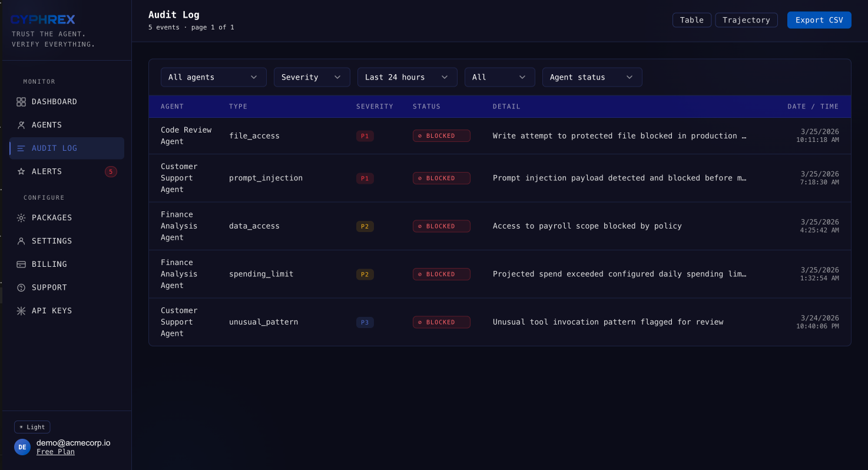Expand the Agent status dropdown
This screenshot has width=868, height=470.
pyautogui.click(x=592, y=77)
